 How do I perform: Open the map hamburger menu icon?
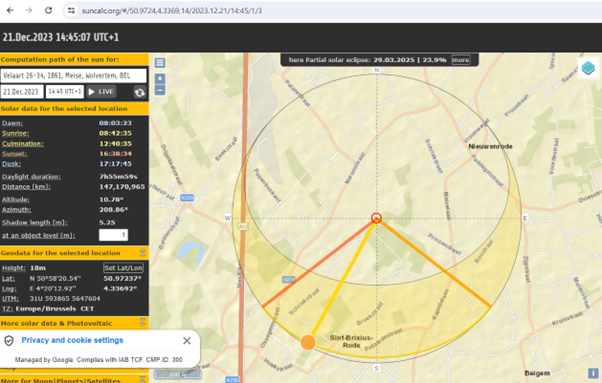[x=160, y=63]
